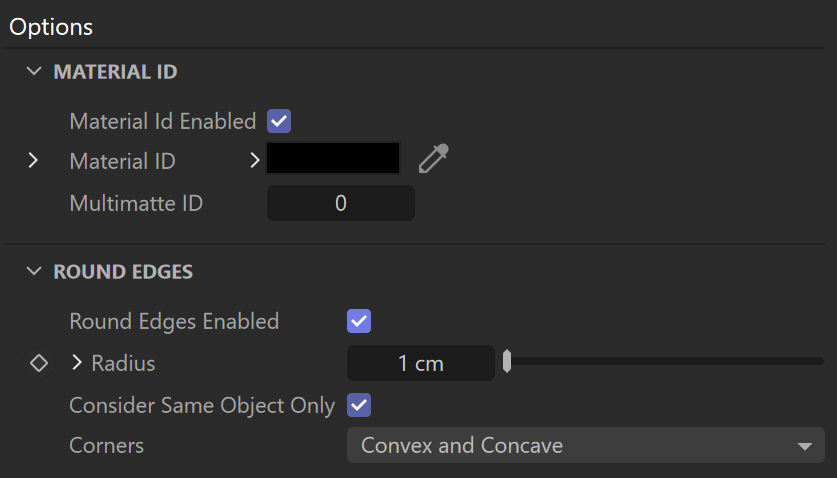The image size is (837, 478).
Task: Collapse the ROUND EDGES section chevron
Action: click(34, 271)
